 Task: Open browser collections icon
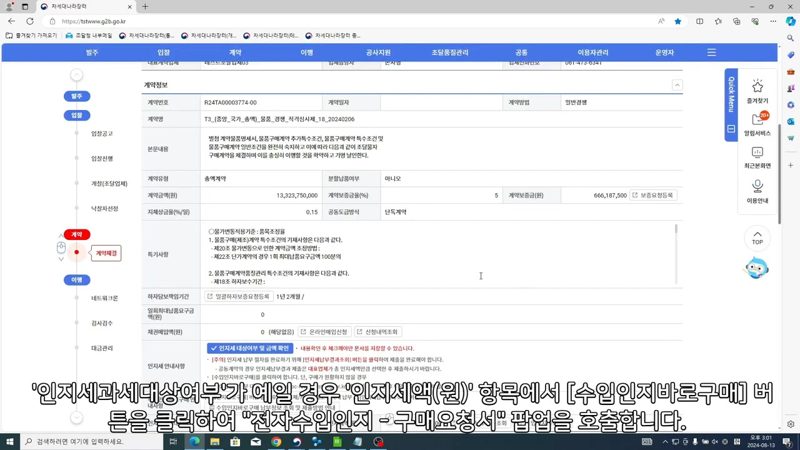(x=736, y=21)
